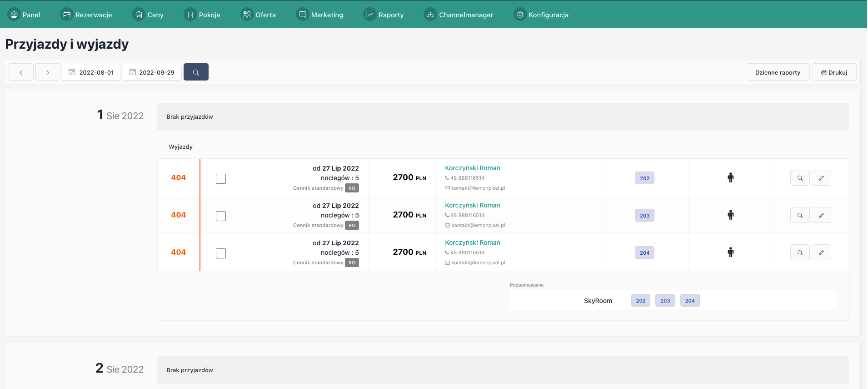
Task: Click the RO tag in room 202 row
Action: point(352,188)
